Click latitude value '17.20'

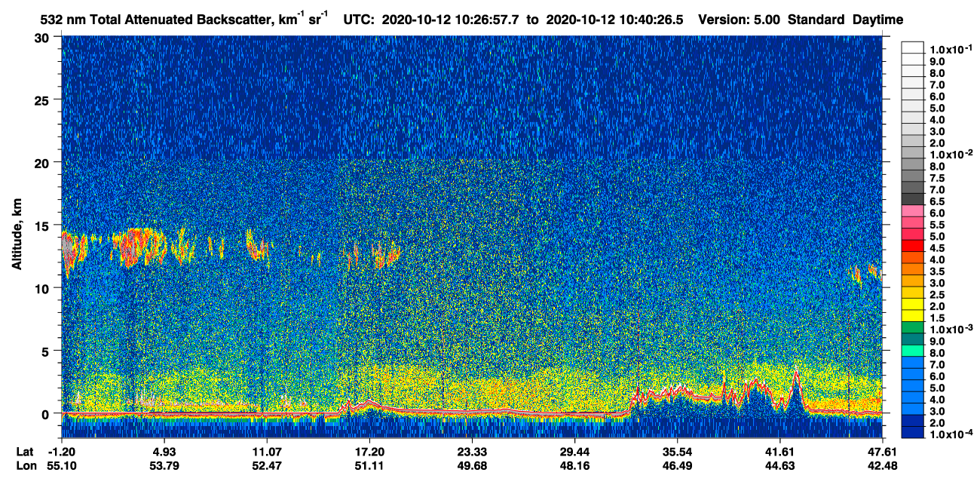click(x=369, y=451)
